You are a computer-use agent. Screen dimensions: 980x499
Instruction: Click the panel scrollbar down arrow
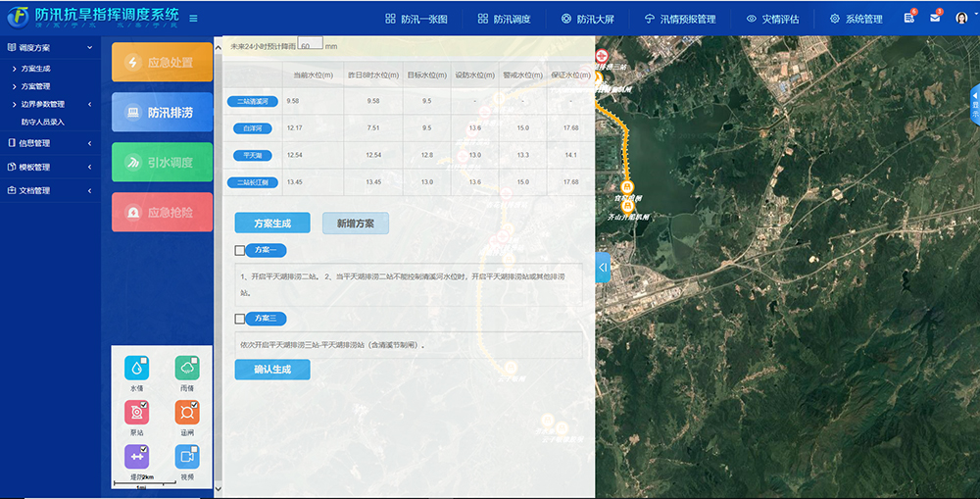click(x=219, y=490)
